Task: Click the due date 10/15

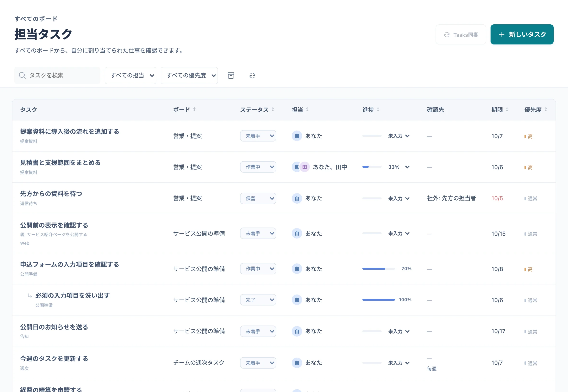Action: pos(498,234)
